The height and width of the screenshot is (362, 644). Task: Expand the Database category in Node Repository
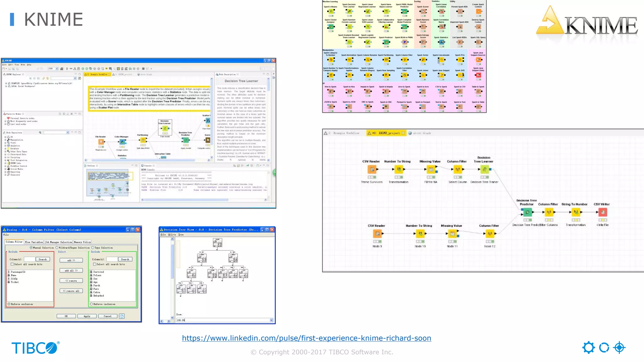point(5,149)
